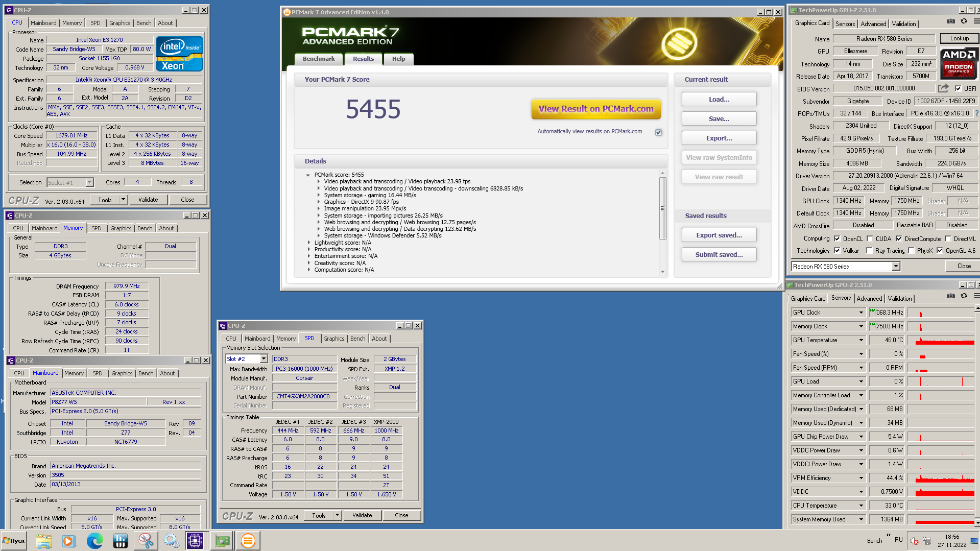Toggle the OpenCL checkbox
The width and height of the screenshot is (980, 551).
coord(837,238)
